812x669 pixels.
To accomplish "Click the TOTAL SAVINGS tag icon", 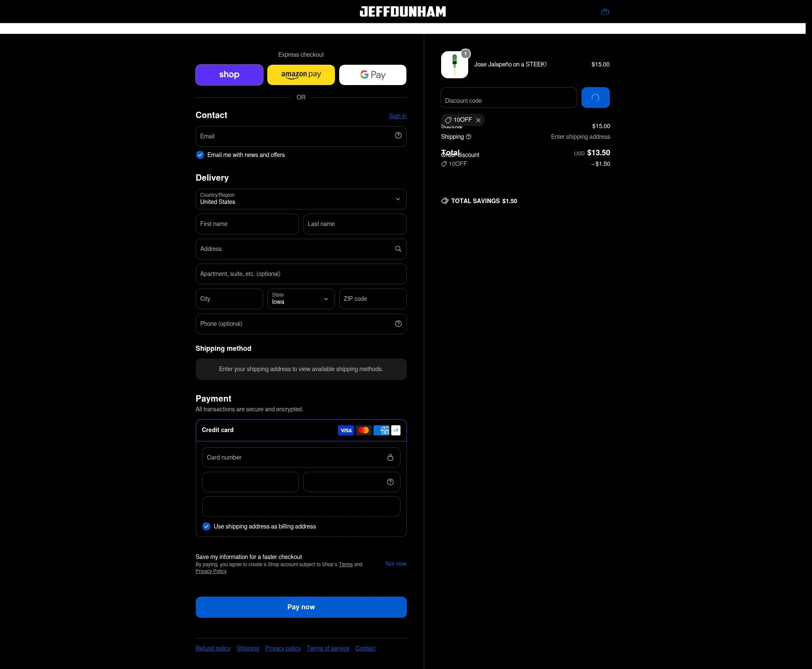I will pos(445,201).
